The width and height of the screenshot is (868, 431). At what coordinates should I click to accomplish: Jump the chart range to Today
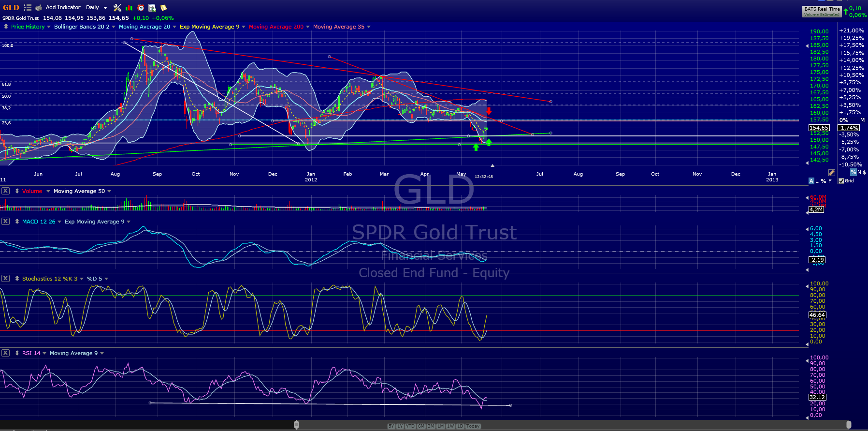[x=473, y=426]
